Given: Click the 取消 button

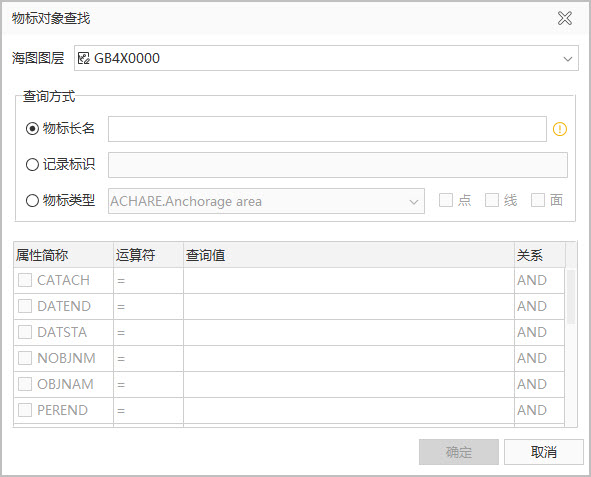Looking at the screenshot, I should (544, 452).
